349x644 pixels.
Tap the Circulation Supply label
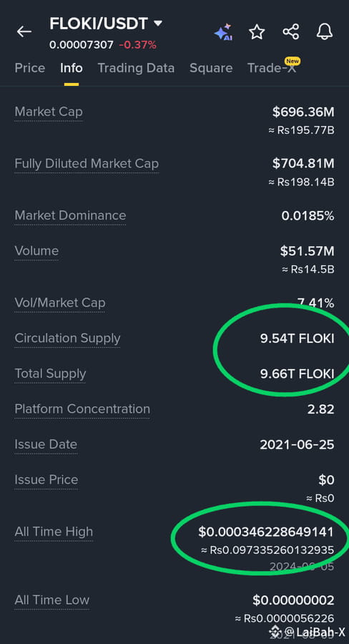pos(67,338)
